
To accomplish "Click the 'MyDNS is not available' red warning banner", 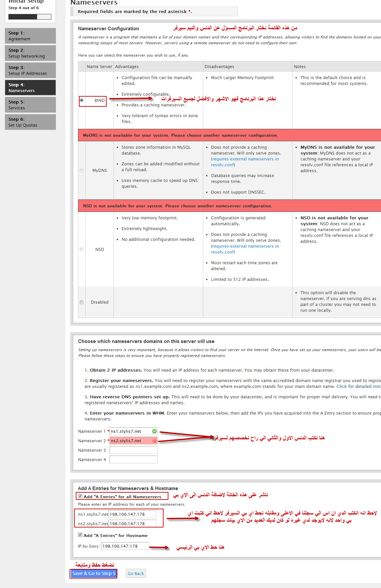I will [230, 135].
